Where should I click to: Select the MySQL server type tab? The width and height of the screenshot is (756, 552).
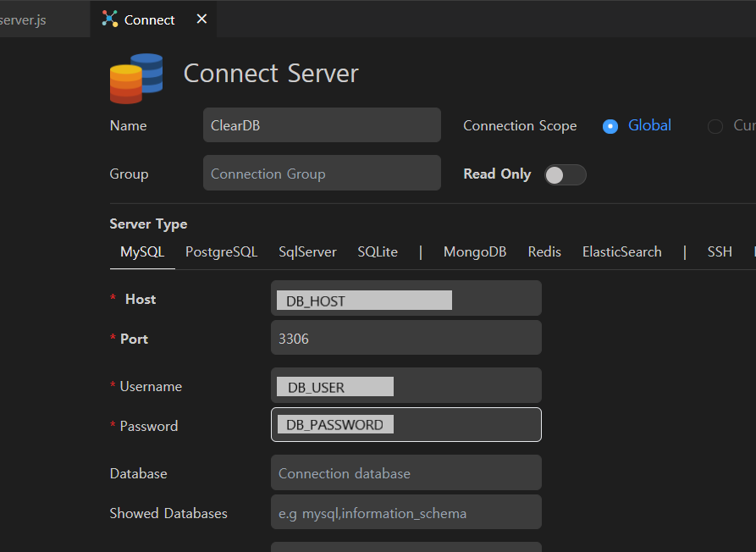point(142,251)
